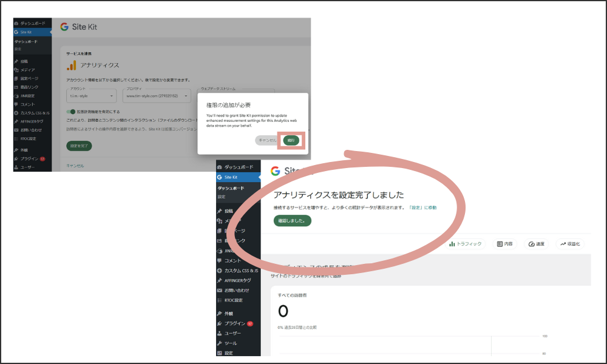607x364 pixels.
Task: Click the 0% 過去28日間との比較 text
Action: [297, 328]
